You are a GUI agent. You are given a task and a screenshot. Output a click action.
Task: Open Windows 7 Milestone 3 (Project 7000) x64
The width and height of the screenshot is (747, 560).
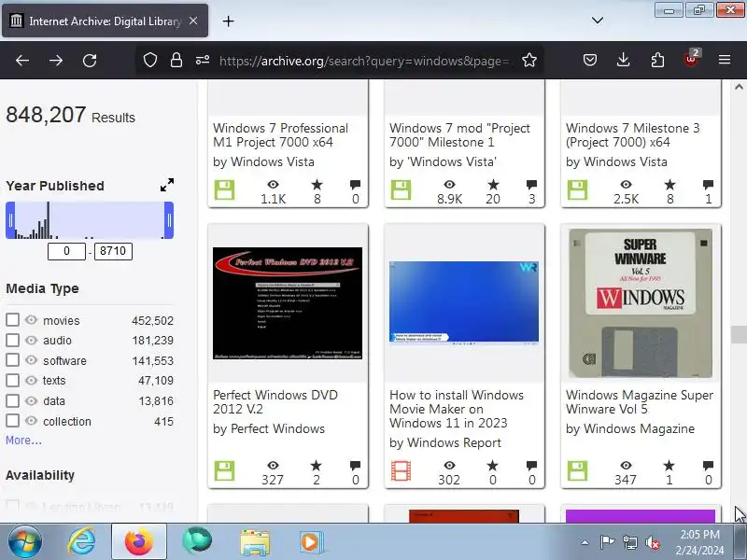pyautogui.click(x=633, y=135)
